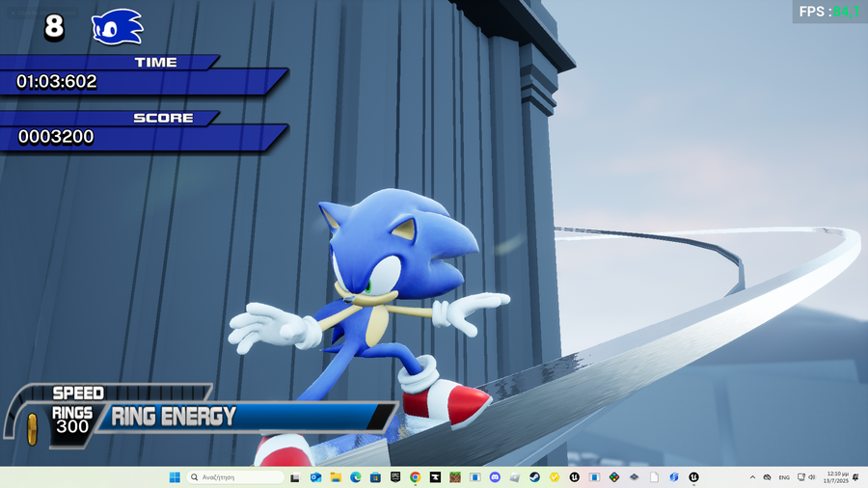Image resolution: width=868 pixels, height=488 pixels.
Task: Open the colorful diamond dots app icon
Action: tap(614, 477)
